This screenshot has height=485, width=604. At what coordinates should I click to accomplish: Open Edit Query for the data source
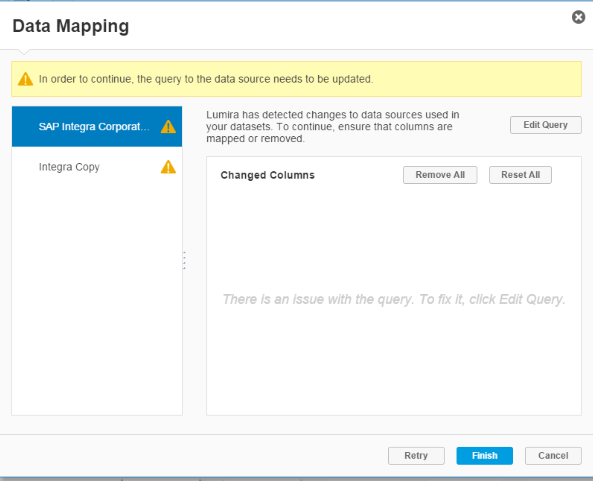[545, 125]
